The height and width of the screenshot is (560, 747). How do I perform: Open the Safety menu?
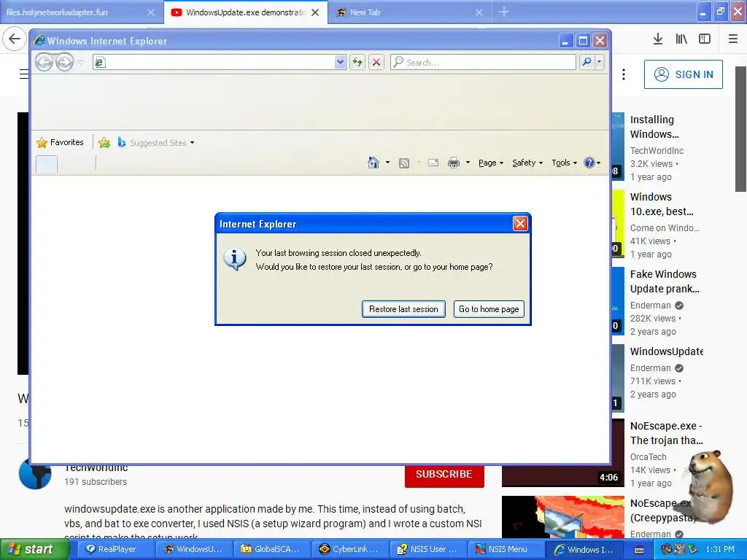click(527, 163)
